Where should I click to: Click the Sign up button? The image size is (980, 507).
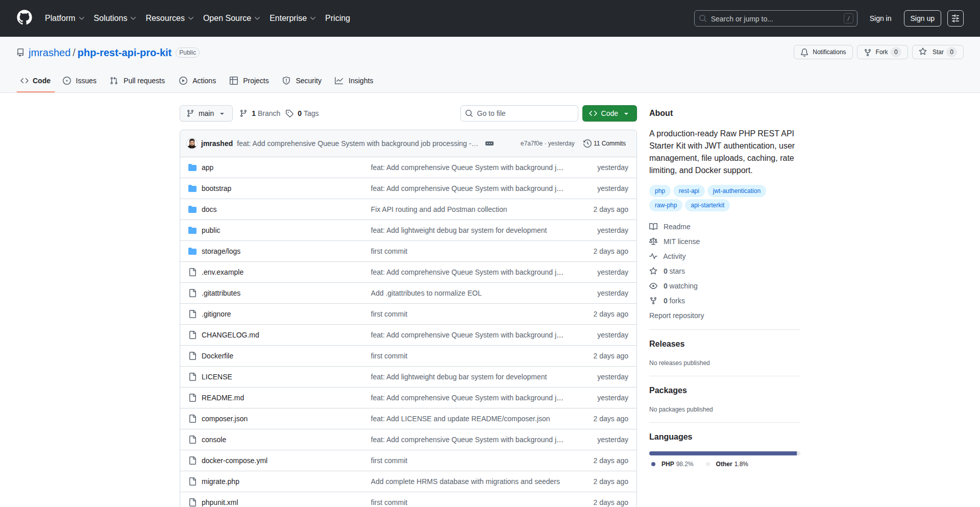click(922, 18)
